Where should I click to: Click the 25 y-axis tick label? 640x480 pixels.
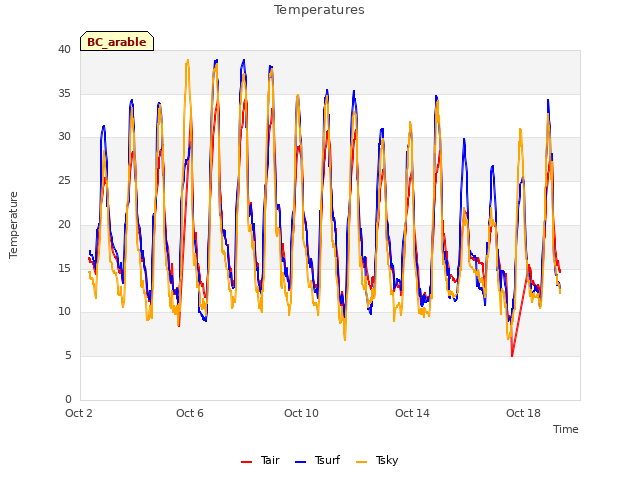(64, 180)
